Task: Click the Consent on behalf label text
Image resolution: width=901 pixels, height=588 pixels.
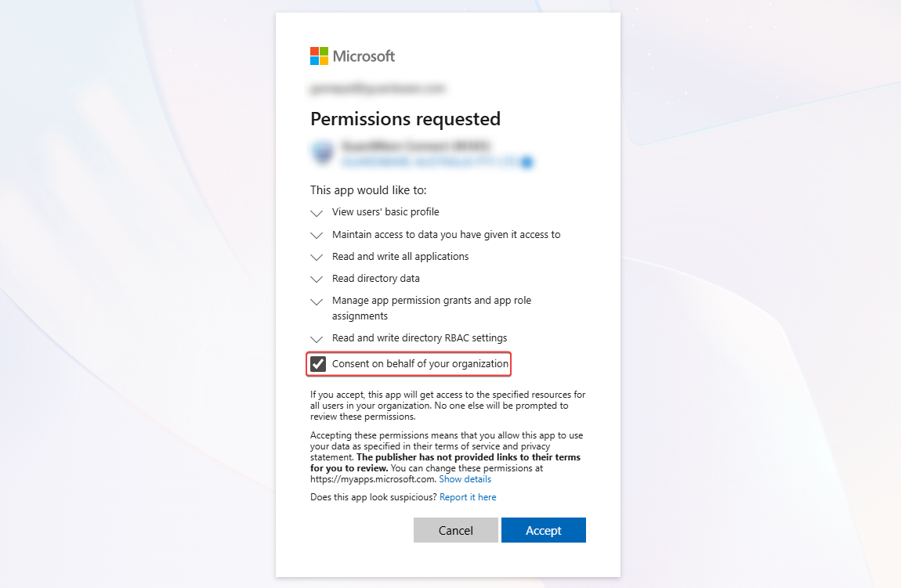Action: click(420, 363)
